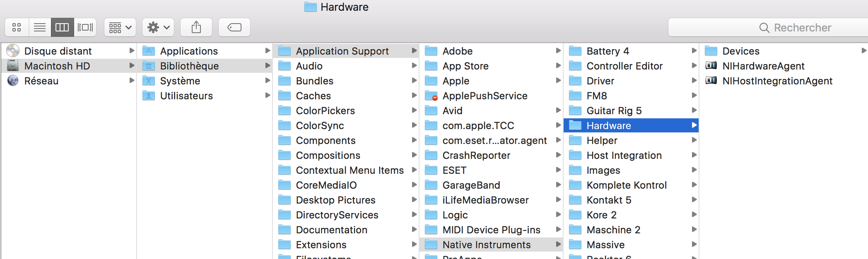Select column view mode
Screen dimensions: 868x259
tap(62, 27)
